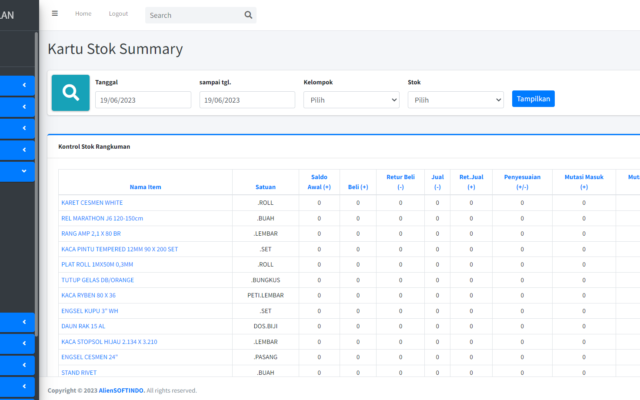Select the PETI.LEMBAR unit cell in the KACA RYBEN row
Image resolution: width=640 pixels, height=400 pixels.
click(x=265, y=295)
